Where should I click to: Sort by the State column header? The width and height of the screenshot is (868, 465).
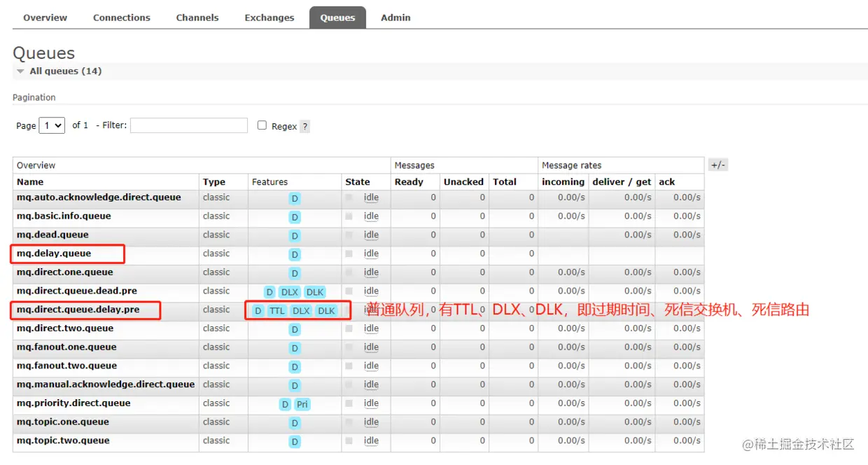click(x=358, y=182)
